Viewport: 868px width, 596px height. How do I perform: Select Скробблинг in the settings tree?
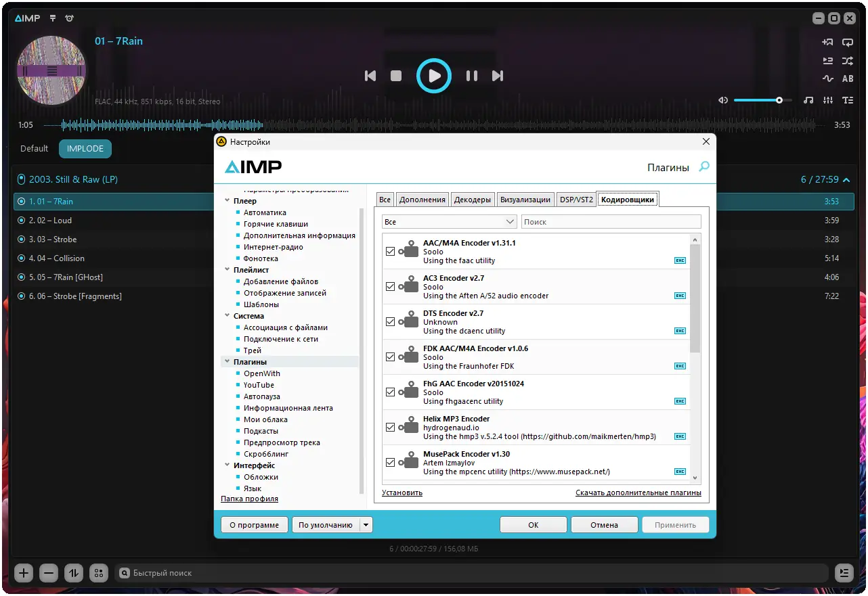click(266, 454)
